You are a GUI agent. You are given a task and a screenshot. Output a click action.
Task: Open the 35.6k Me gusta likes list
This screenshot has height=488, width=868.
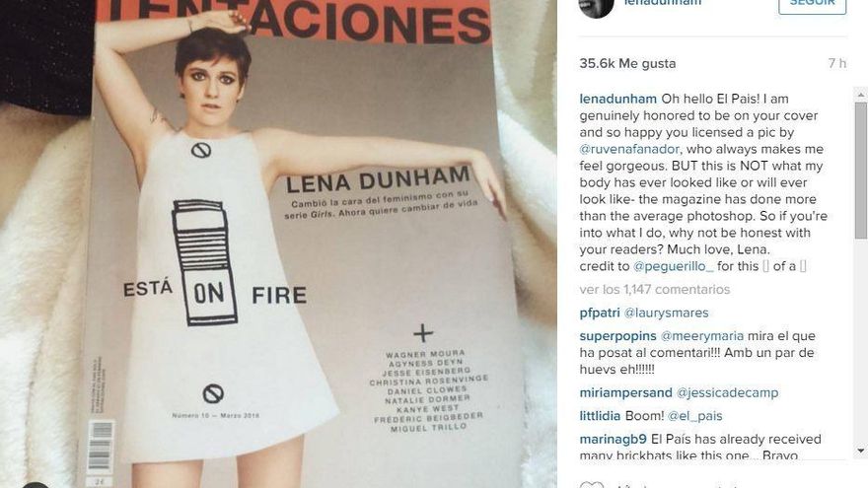627,64
